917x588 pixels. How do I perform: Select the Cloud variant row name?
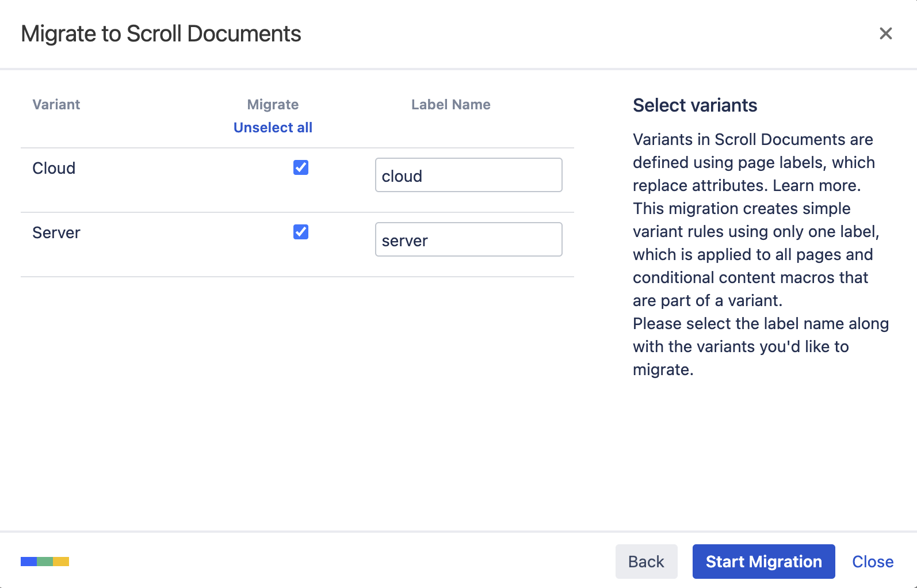[54, 169]
